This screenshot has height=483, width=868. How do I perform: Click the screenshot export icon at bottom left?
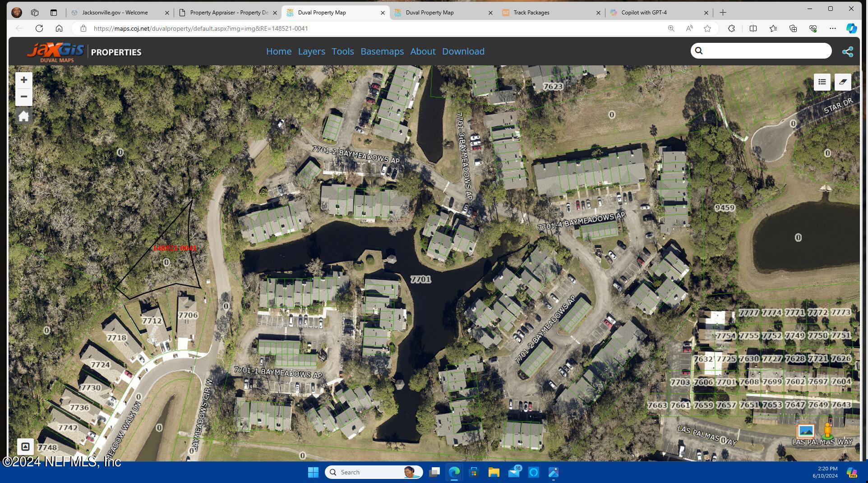(x=26, y=446)
